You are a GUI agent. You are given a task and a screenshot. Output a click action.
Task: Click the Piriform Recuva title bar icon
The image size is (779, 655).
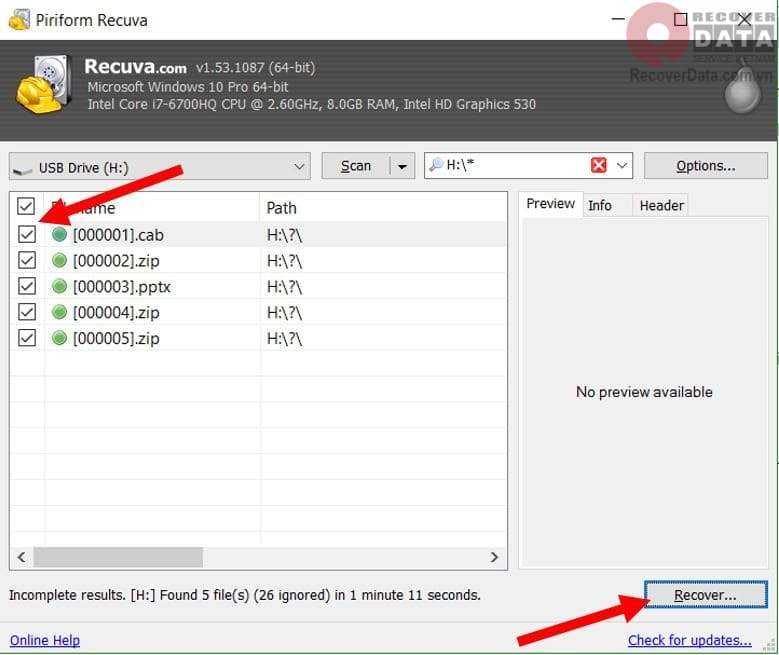tap(19, 20)
